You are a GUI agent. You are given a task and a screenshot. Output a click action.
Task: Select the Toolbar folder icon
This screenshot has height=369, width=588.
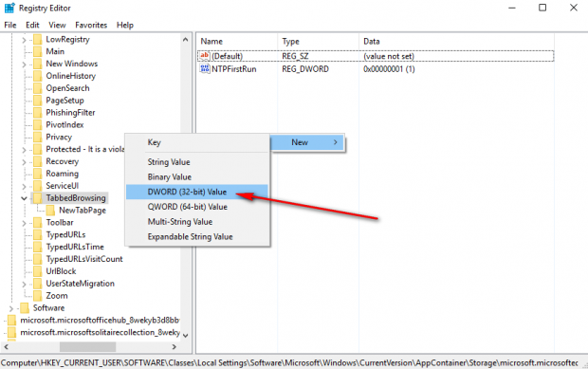38,222
